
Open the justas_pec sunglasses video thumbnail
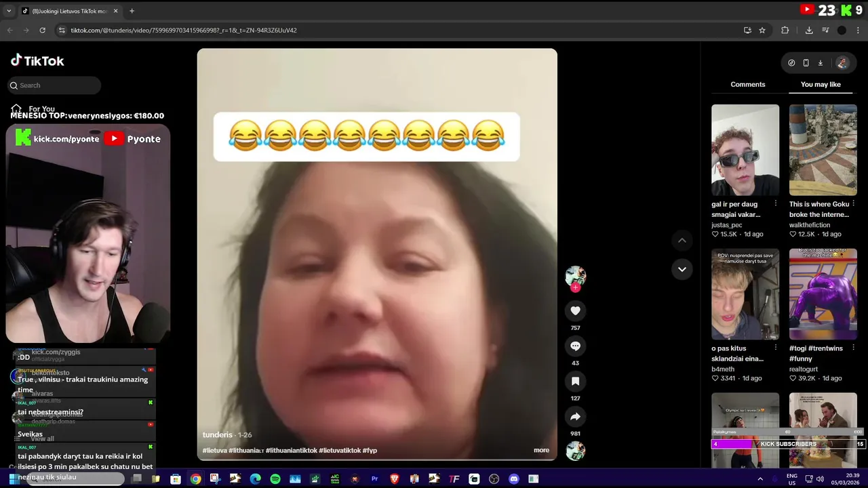tap(745, 150)
